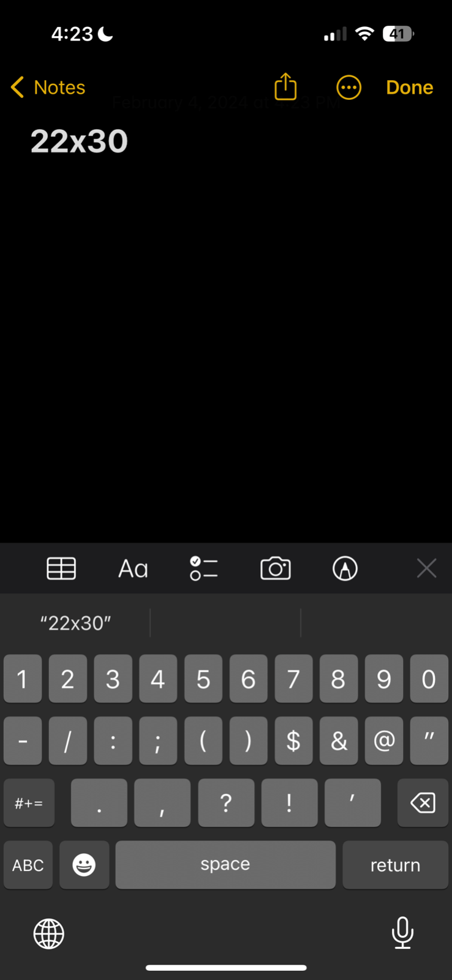The image size is (452, 980).
Task: Switch to the #+= symbols keyboard
Action: (29, 803)
